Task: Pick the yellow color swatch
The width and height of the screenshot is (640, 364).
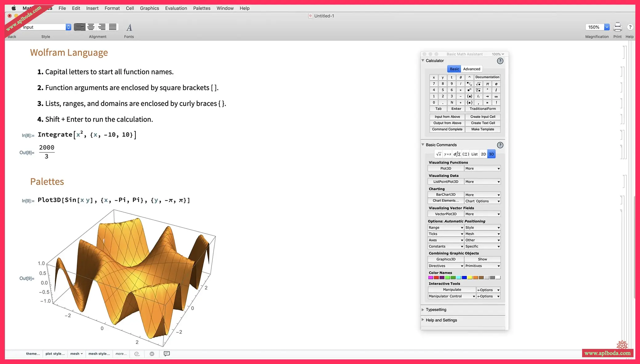Action: click(470, 277)
